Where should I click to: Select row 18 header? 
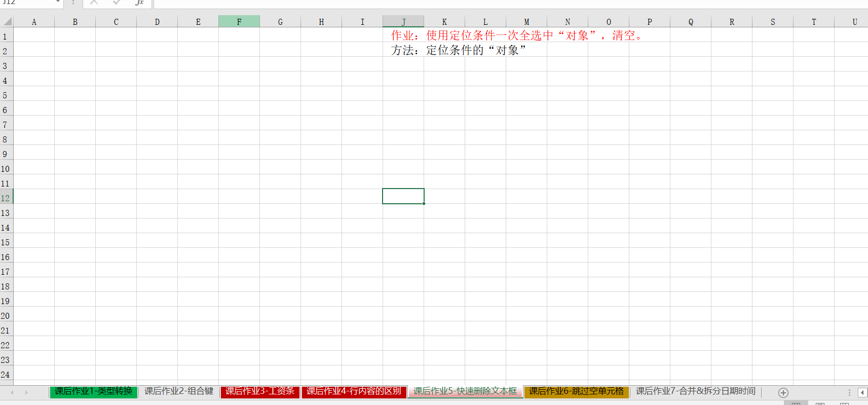click(7, 285)
